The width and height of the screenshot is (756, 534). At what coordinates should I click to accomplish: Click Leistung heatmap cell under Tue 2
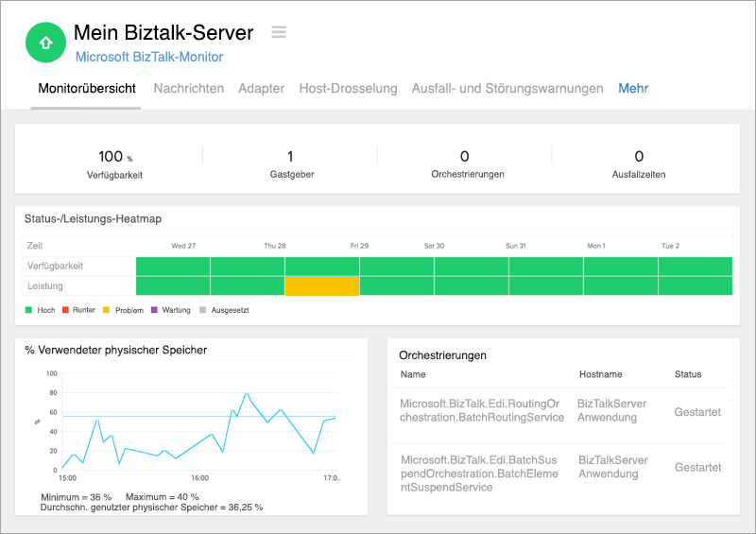[696, 285]
